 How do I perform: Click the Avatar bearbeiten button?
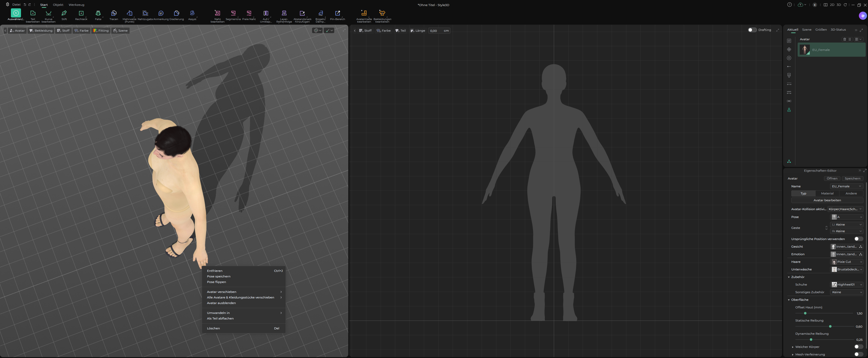point(827,200)
